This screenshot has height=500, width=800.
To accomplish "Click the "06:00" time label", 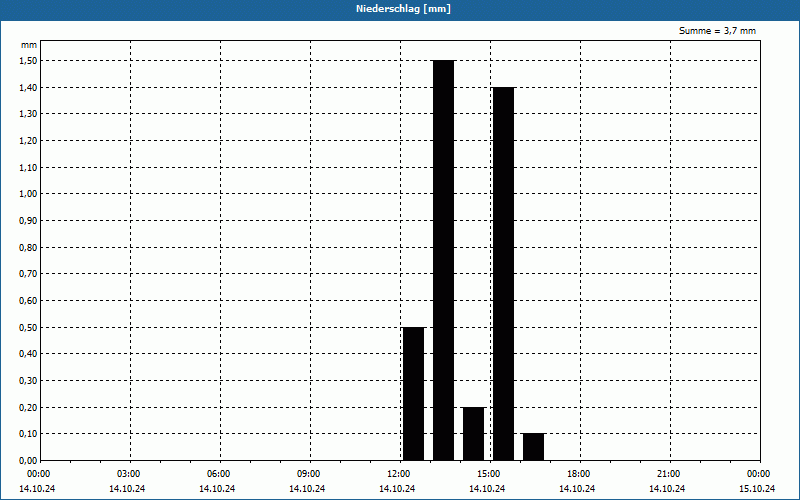I will [x=219, y=474].
